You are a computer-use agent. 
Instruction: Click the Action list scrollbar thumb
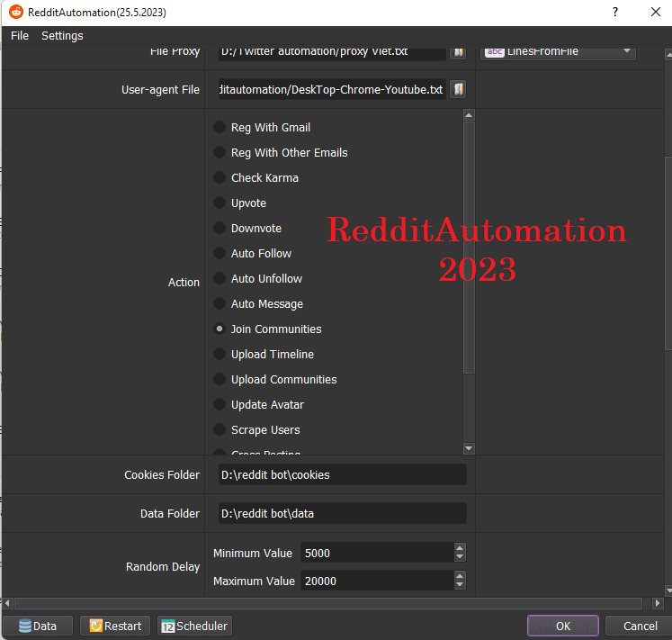tap(469, 248)
